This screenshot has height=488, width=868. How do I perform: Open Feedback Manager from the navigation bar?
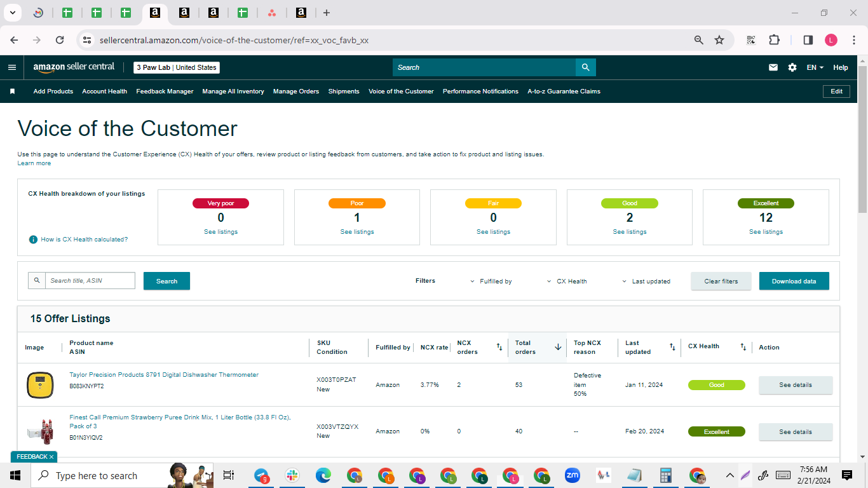click(x=165, y=91)
